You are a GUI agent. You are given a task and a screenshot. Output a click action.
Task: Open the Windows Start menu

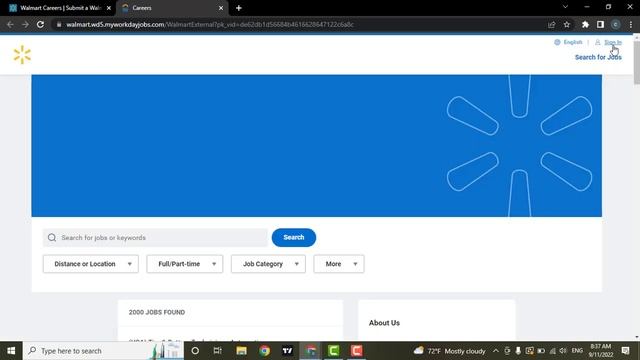tap(11, 351)
